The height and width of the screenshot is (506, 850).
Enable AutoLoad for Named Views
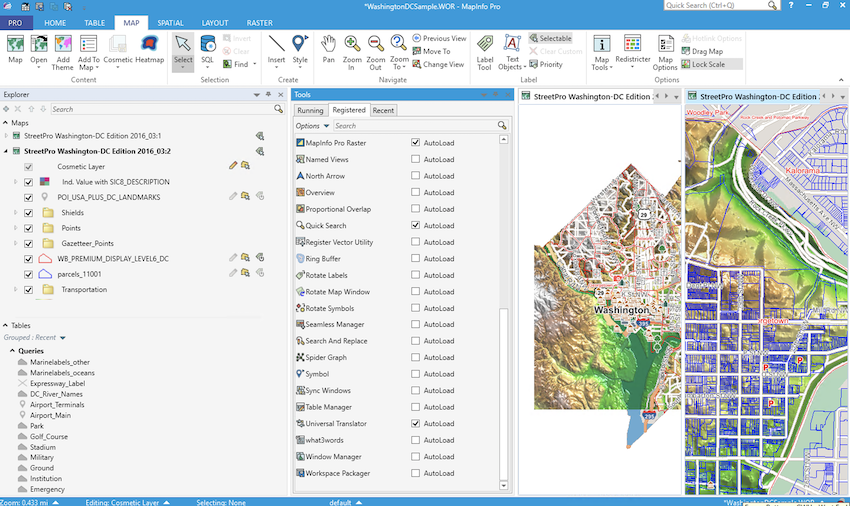[x=415, y=159]
